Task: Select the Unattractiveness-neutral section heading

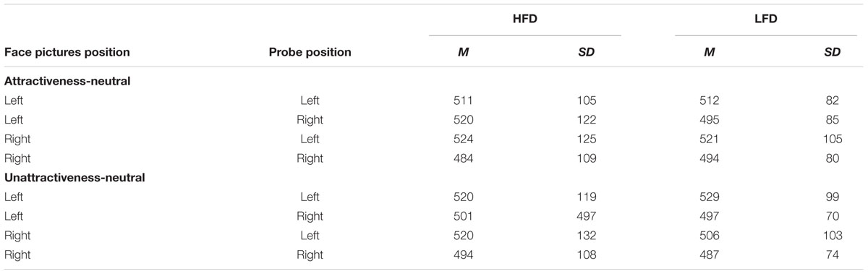Action: point(75,178)
